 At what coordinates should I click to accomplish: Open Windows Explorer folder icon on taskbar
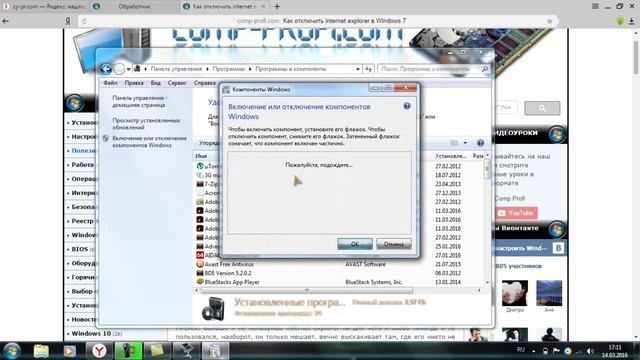tap(41, 351)
